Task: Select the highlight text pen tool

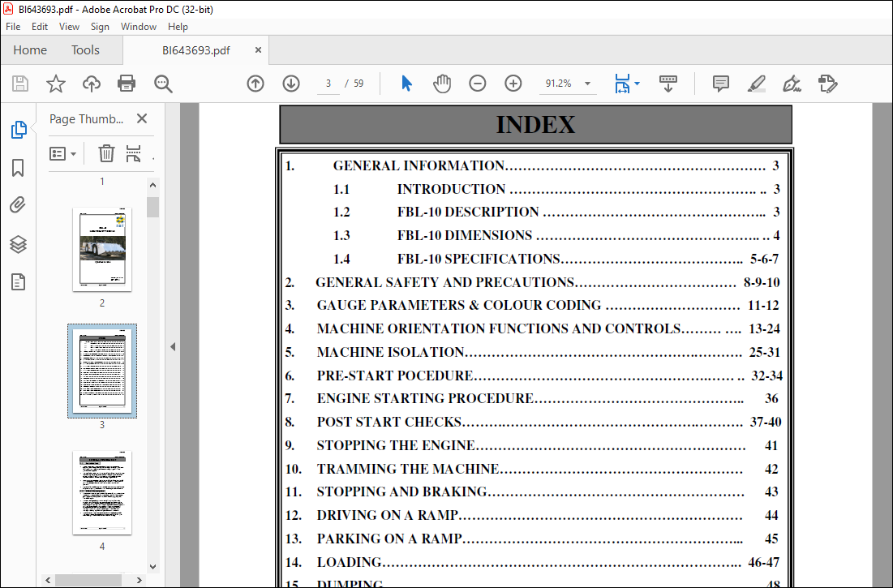Action: (756, 84)
